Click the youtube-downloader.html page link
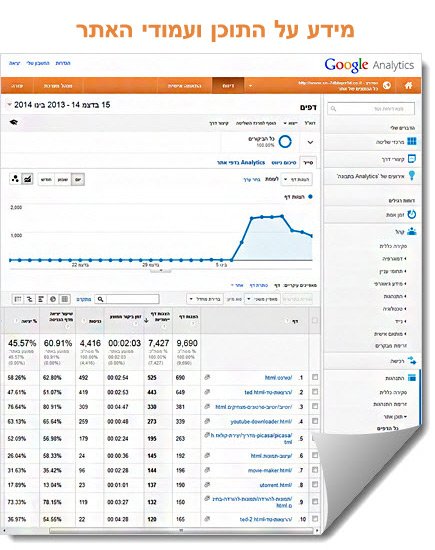 click(x=261, y=421)
